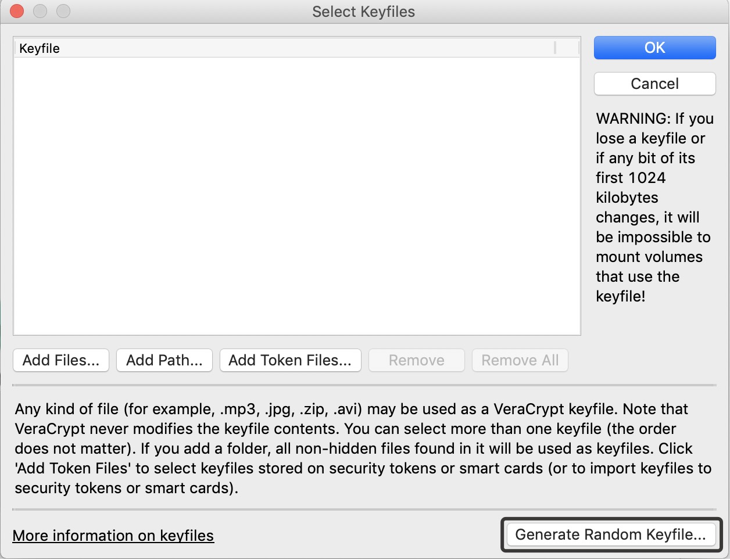730x560 pixels.
Task: Click the separator line above the description
Action: (x=364, y=385)
